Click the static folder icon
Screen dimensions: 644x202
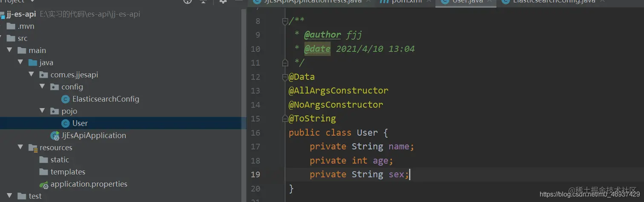[43, 160]
